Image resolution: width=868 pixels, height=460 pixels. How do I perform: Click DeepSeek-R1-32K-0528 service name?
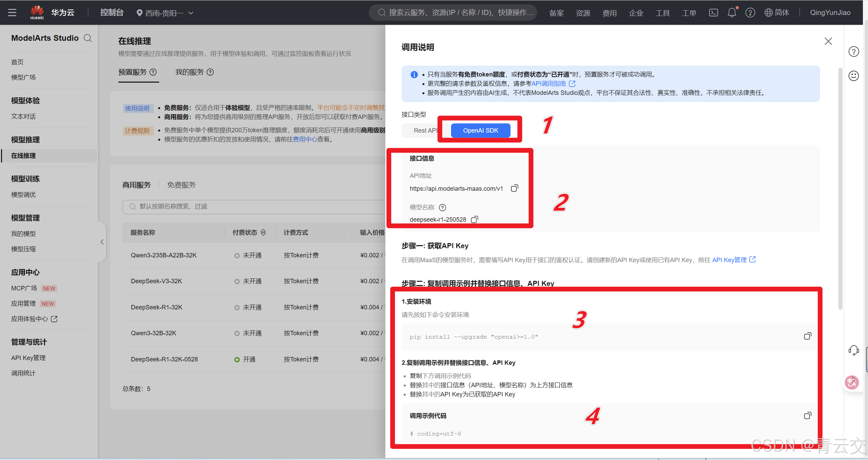tap(164, 359)
